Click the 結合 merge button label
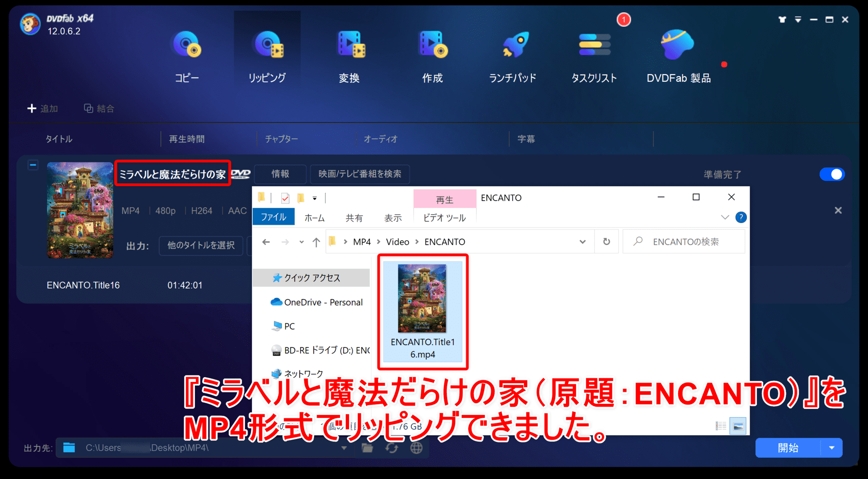This screenshot has height=479, width=868. (105, 109)
